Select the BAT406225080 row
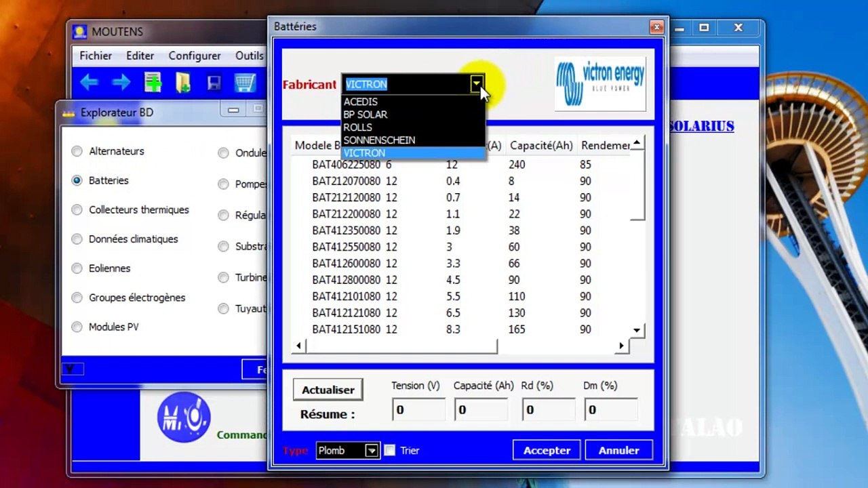 coord(461,165)
